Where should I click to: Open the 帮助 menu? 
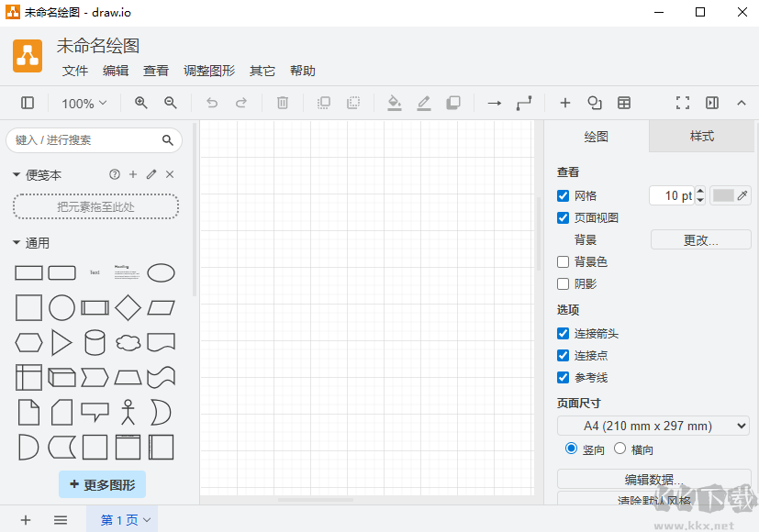pyautogui.click(x=303, y=72)
